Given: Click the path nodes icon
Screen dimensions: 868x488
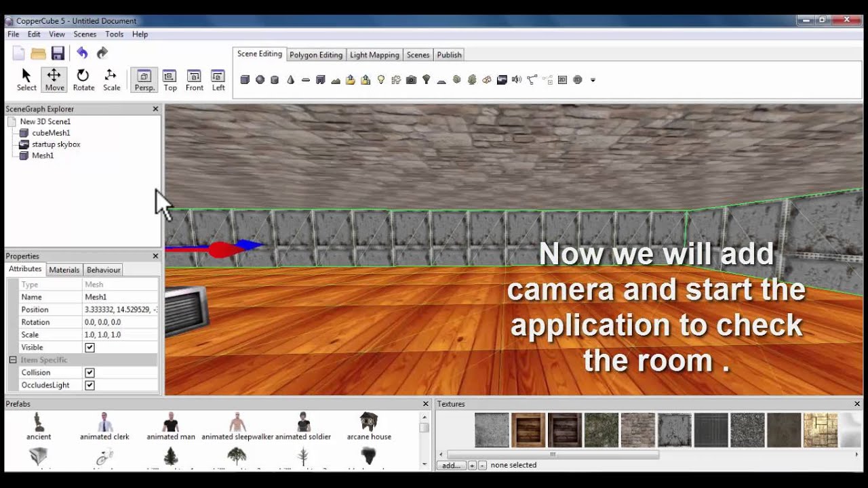Looking at the screenshot, I should click(532, 80).
